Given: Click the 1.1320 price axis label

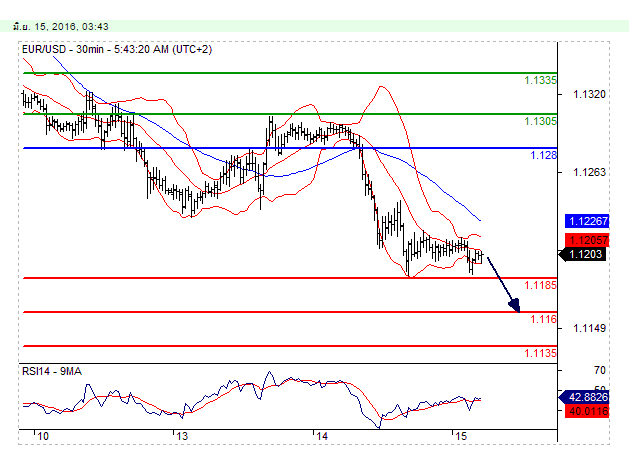Looking at the screenshot, I should click(588, 95).
